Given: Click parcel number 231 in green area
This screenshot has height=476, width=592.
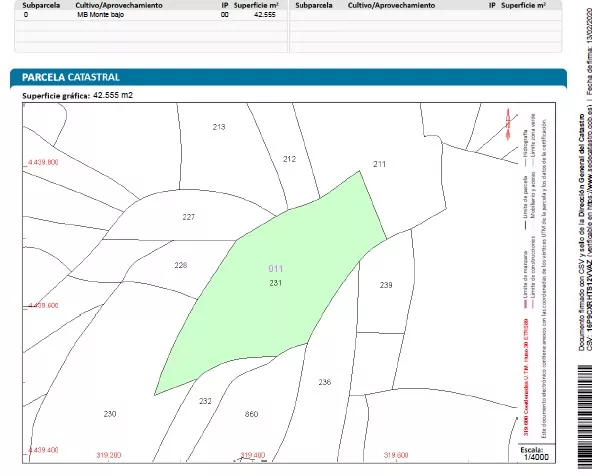Looking at the screenshot, I should tap(276, 283).
